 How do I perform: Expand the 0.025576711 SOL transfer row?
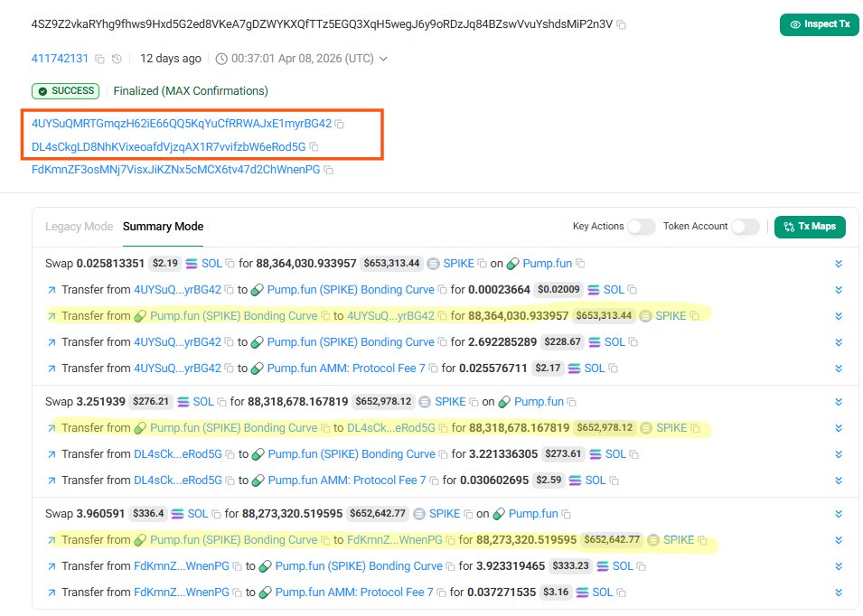(x=839, y=369)
